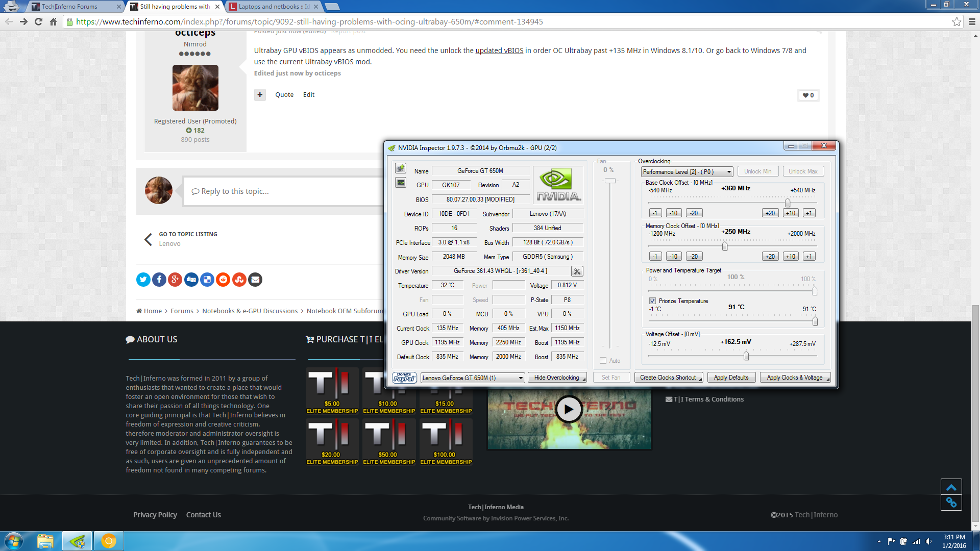The image size is (980, 551).
Task: Open Forums in the breadcrumb
Action: tap(182, 311)
